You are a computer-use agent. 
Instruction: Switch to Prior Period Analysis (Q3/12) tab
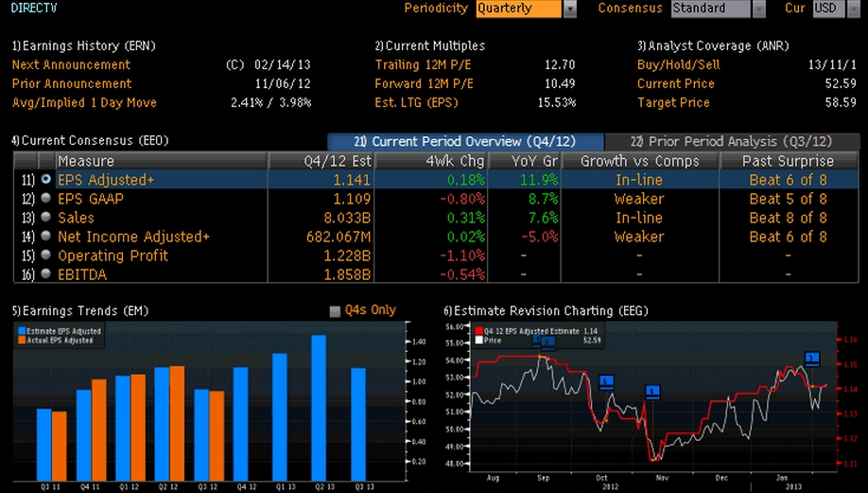733,141
